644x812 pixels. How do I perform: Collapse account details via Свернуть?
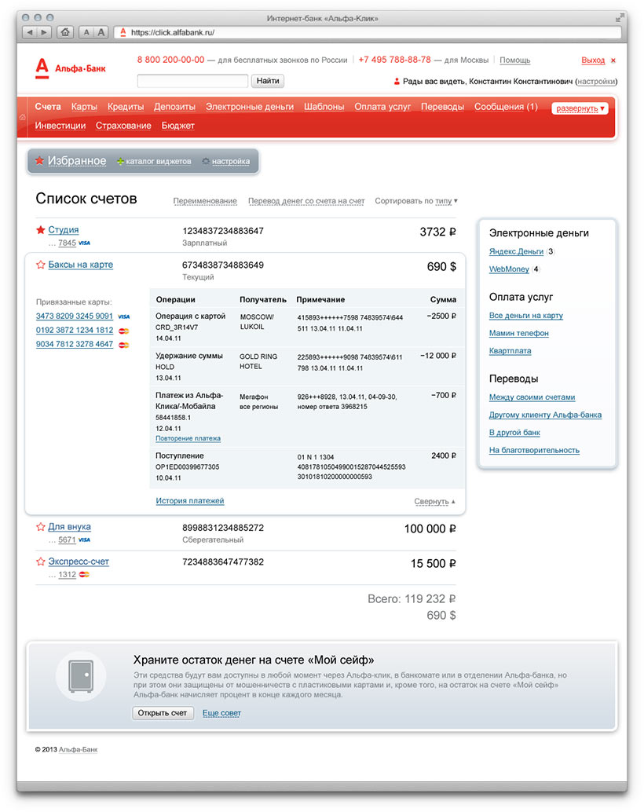tap(434, 501)
